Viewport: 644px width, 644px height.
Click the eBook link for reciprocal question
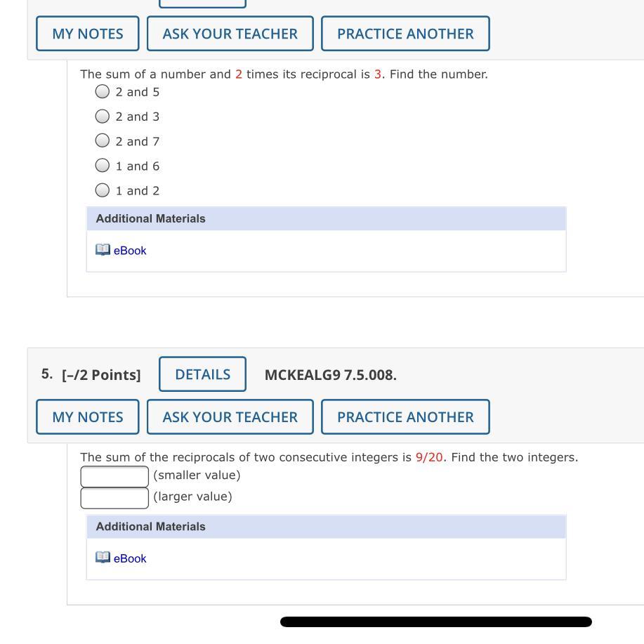point(130,251)
